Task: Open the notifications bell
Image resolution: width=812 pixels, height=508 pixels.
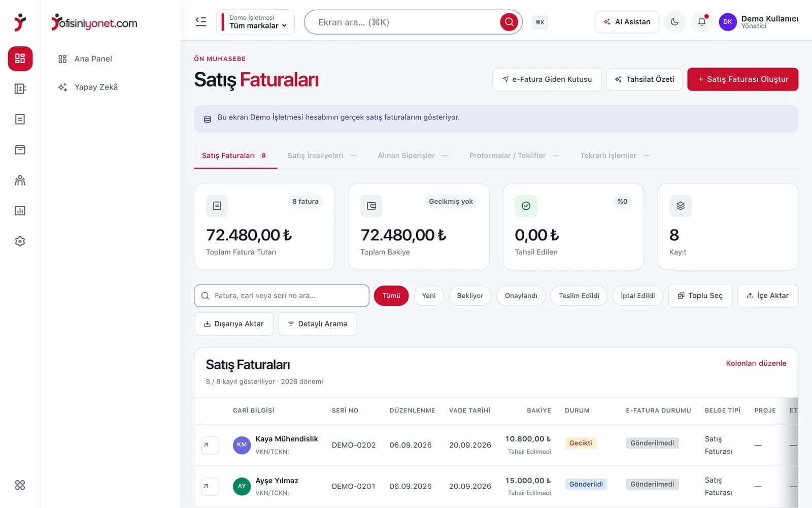Action: (702, 22)
